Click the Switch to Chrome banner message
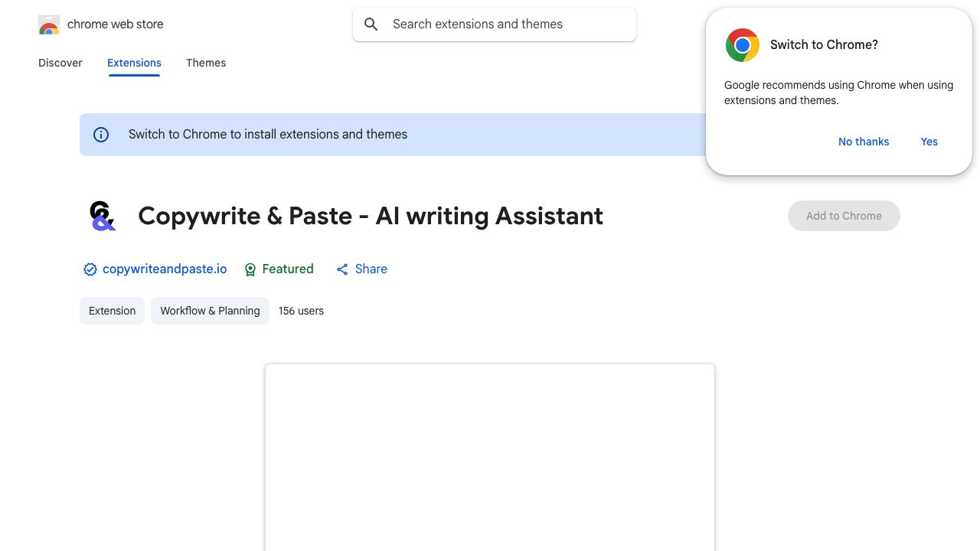The image size is (980, 551). (x=268, y=135)
